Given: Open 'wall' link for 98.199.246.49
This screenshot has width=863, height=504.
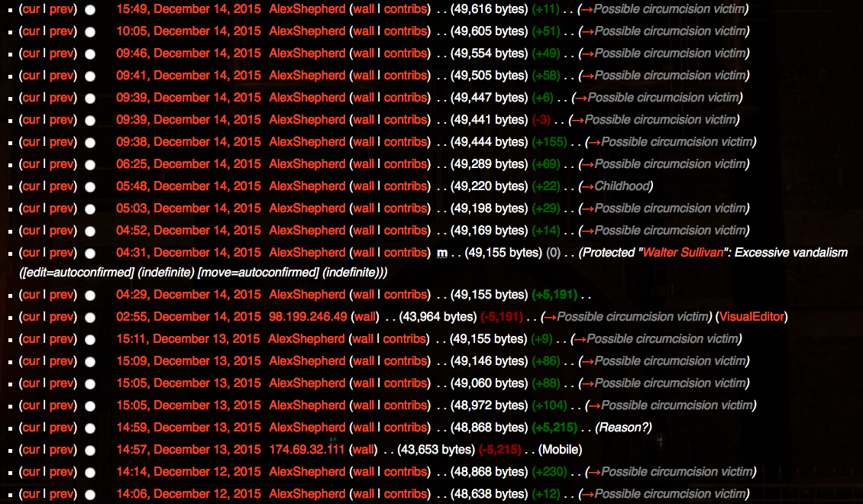Looking at the screenshot, I should [365, 317].
